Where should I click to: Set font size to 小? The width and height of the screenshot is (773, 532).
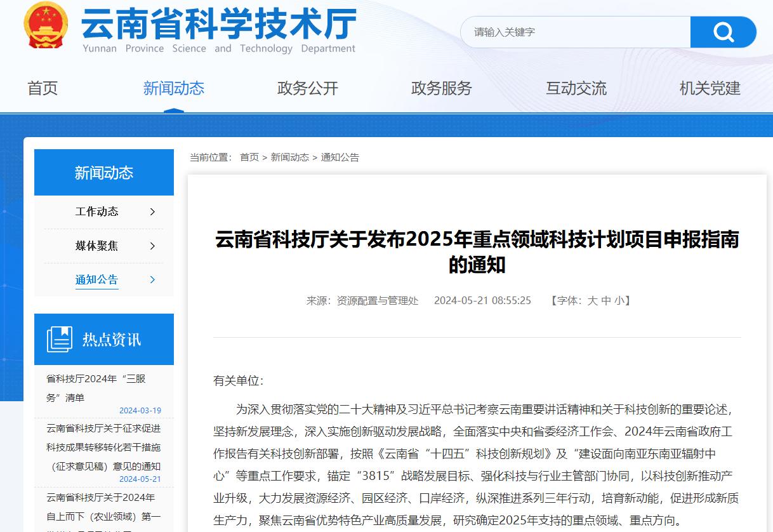619,300
